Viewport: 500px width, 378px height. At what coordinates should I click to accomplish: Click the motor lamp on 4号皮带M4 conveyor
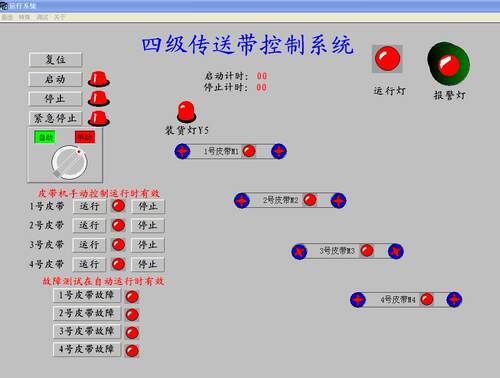click(x=426, y=299)
